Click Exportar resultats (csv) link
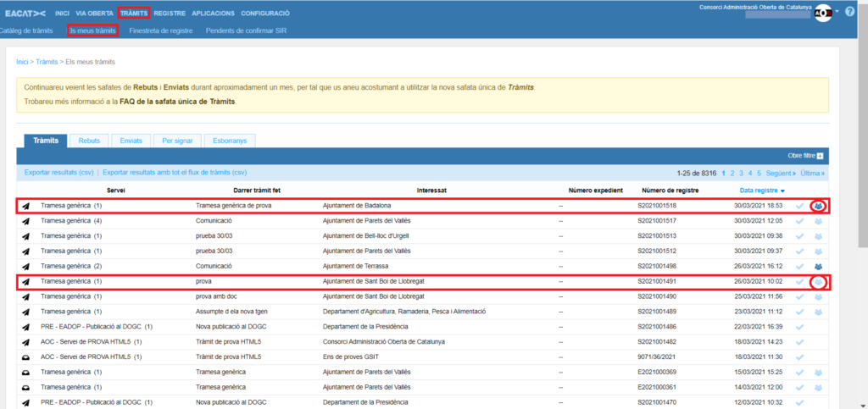 59,173
